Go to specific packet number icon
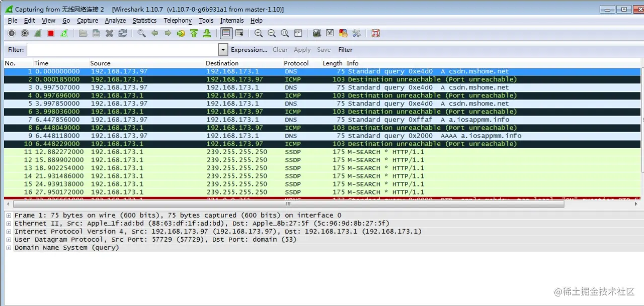The width and height of the screenshot is (644, 306). tap(181, 33)
